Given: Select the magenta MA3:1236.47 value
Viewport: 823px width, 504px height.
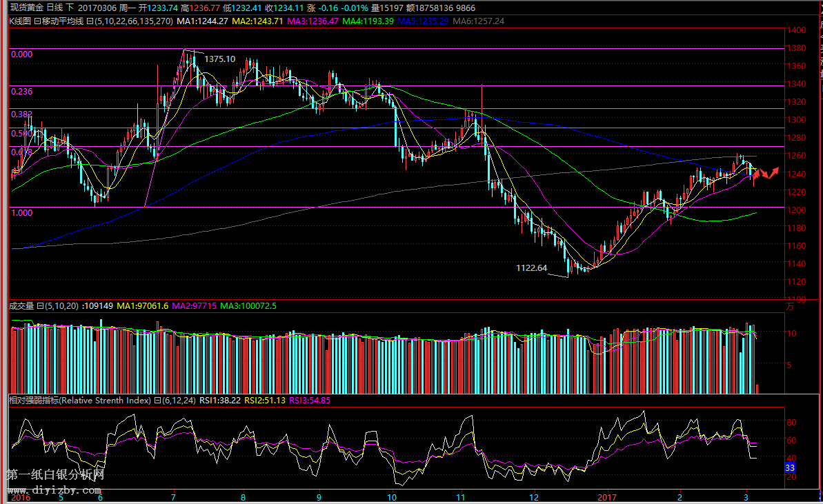Looking at the screenshot, I should coord(313,21).
